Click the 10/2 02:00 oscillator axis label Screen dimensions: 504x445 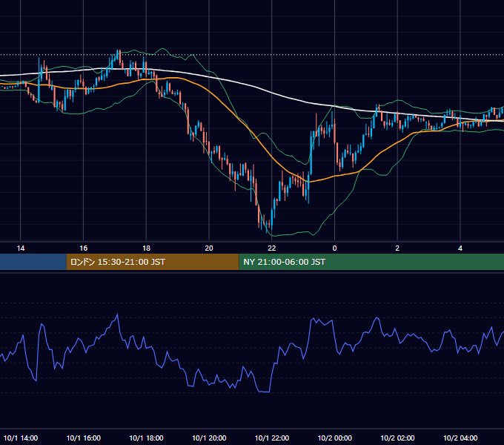coord(397,438)
